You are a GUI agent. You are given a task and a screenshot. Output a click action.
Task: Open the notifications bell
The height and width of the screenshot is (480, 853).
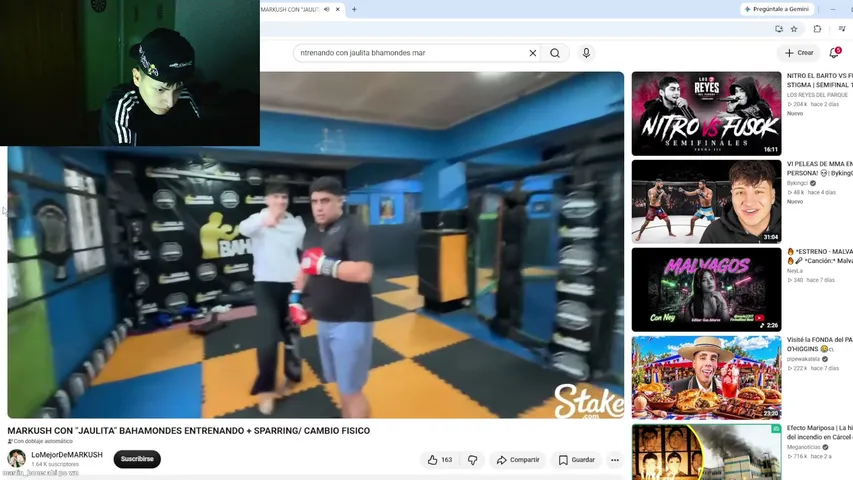click(833, 53)
